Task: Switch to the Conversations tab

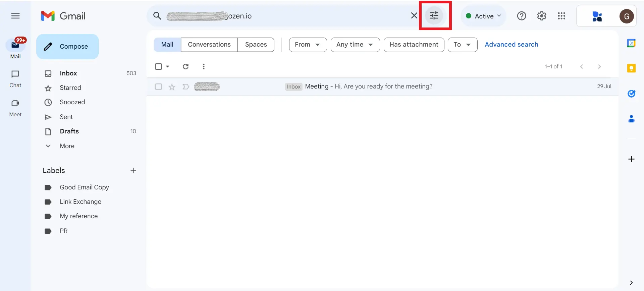Action: coord(209,45)
